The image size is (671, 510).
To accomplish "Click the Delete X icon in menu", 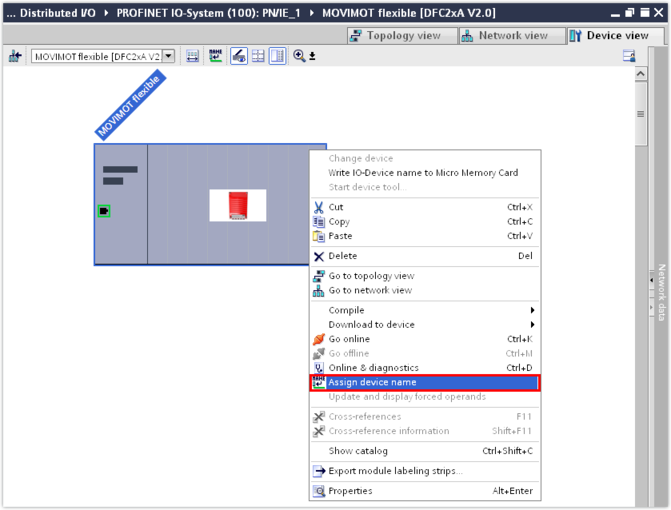I will 319,256.
